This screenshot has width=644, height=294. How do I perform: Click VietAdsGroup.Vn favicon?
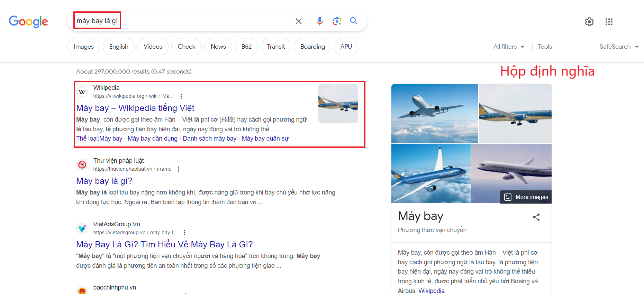[82, 228]
